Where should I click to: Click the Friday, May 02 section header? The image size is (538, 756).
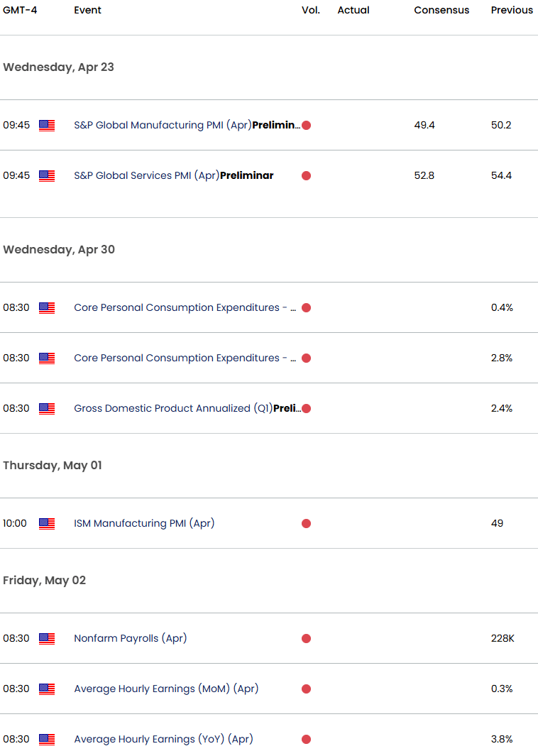(x=44, y=580)
